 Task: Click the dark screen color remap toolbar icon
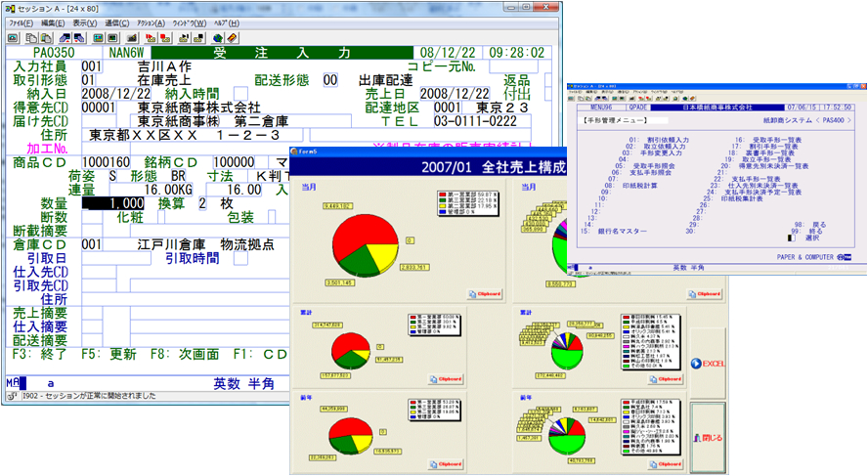(112, 38)
